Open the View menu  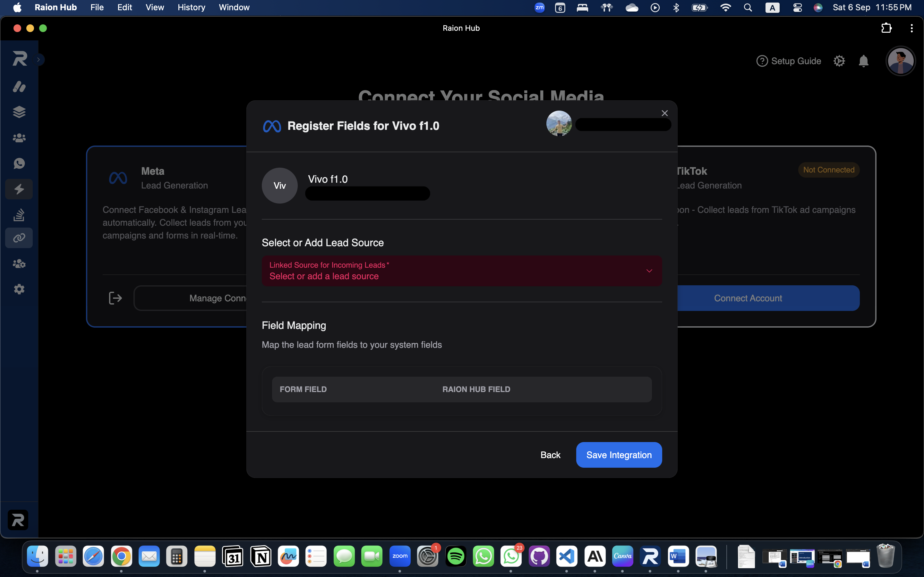click(155, 7)
